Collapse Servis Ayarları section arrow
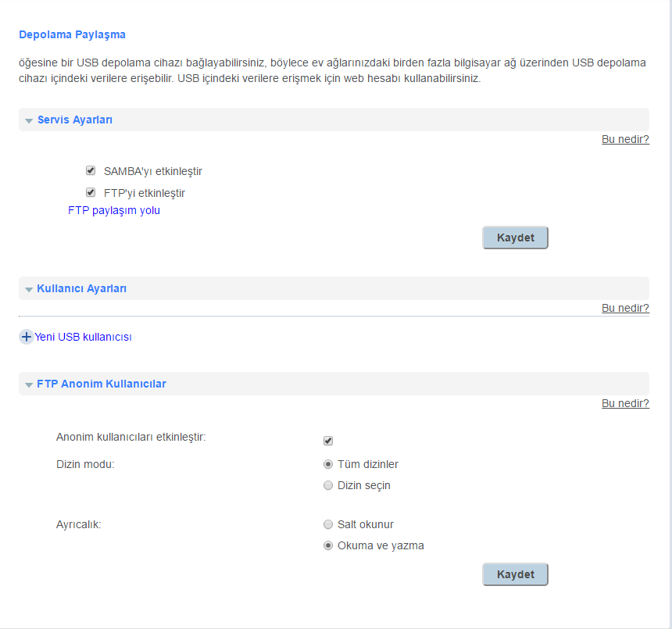672x629 pixels. (29, 121)
